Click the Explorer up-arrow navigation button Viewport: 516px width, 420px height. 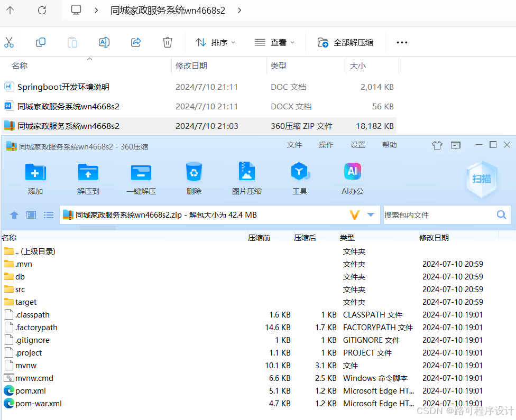(x=10, y=10)
